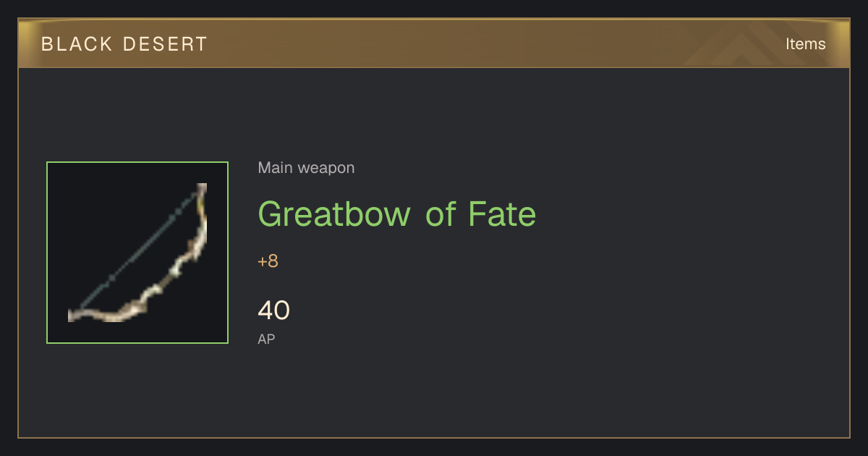Open the Greatbow of Fate item icon
Image resolution: width=868 pixels, height=456 pixels.
tap(137, 253)
